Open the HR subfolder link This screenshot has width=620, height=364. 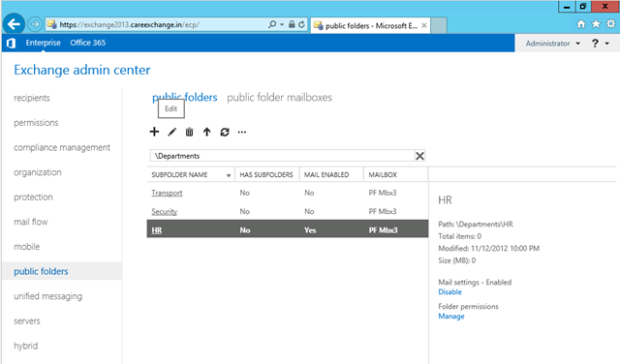point(157,230)
